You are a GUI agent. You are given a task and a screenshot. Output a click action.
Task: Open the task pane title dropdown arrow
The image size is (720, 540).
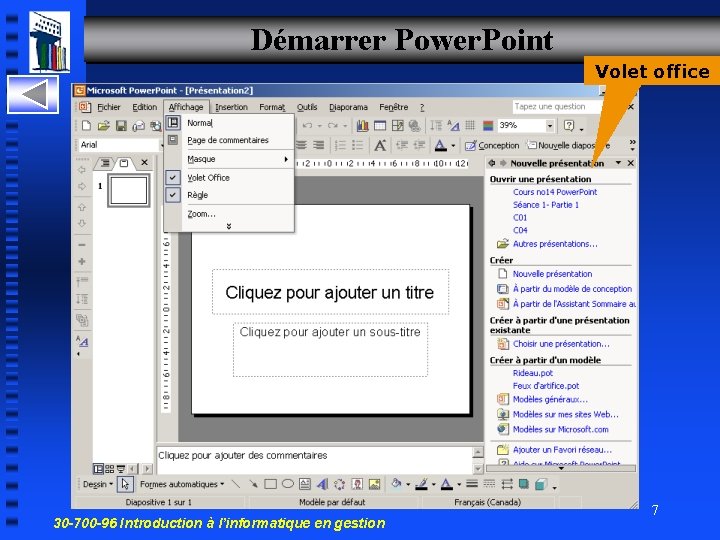tap(618, 163)
